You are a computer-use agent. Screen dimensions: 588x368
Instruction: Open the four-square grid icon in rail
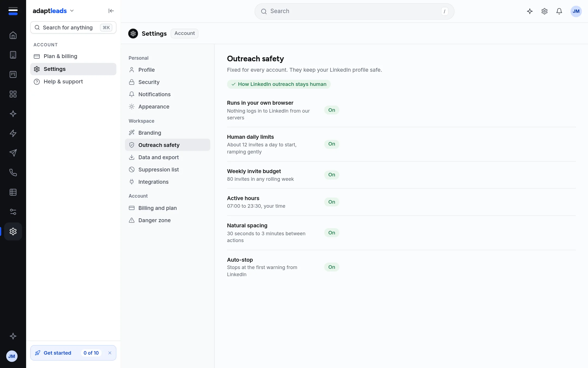pos(13,94)
